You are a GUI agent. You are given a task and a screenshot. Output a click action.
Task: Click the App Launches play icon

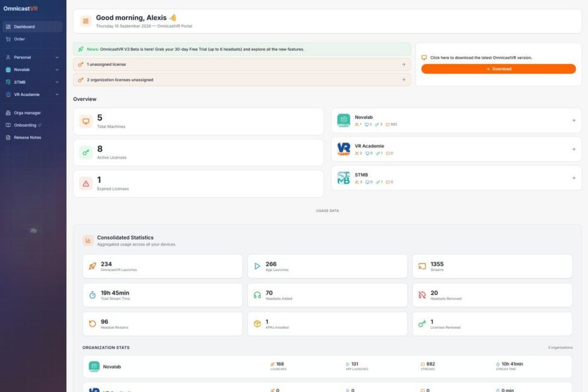pos(258,267)
